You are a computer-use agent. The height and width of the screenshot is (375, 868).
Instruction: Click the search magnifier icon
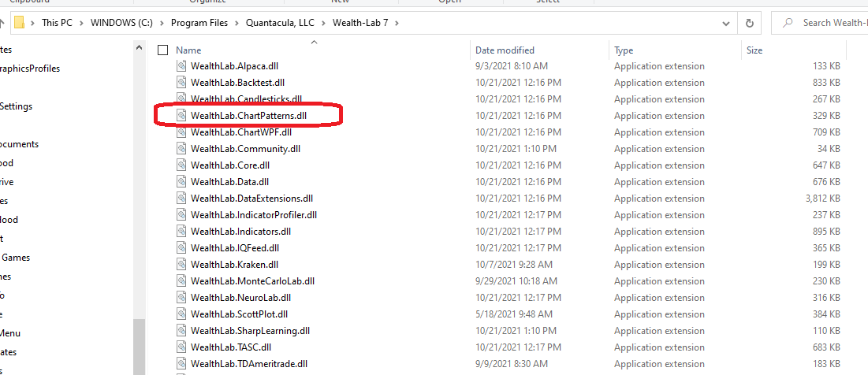coord(787,23)
